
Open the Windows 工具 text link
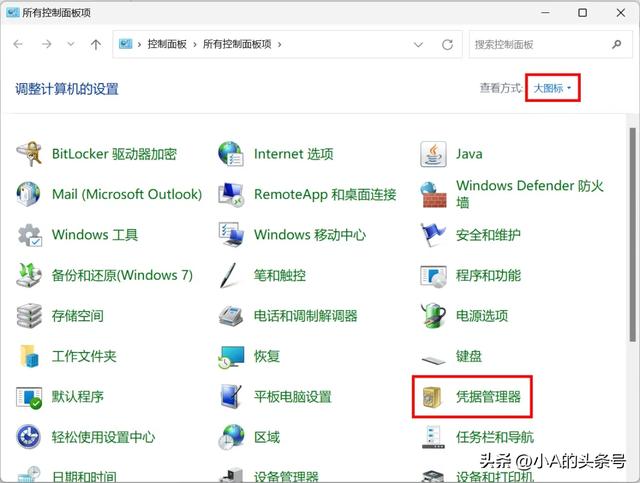(x=95, y=235)
